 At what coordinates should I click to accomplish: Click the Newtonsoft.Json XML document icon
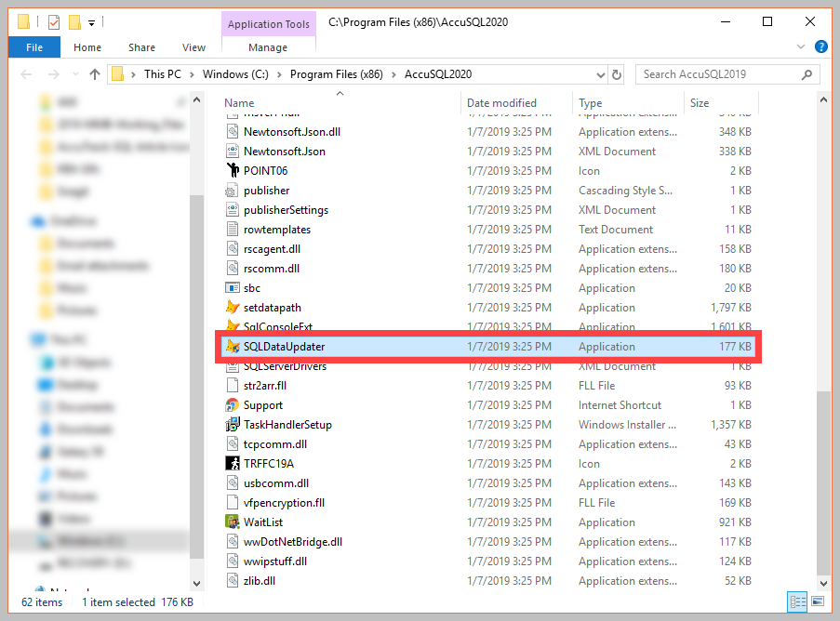(233, 151)
